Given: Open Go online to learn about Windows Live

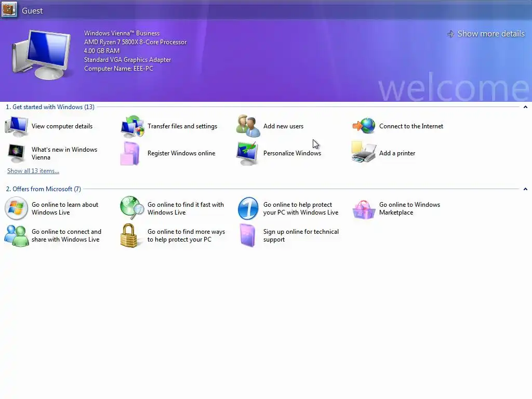Looking at the screenshot, I should [65, 208].
